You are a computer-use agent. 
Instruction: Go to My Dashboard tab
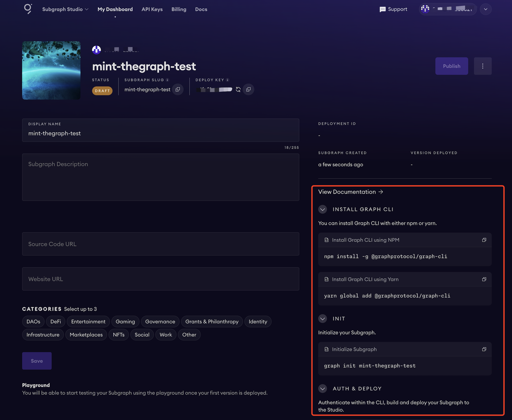[x=115, y=9]
